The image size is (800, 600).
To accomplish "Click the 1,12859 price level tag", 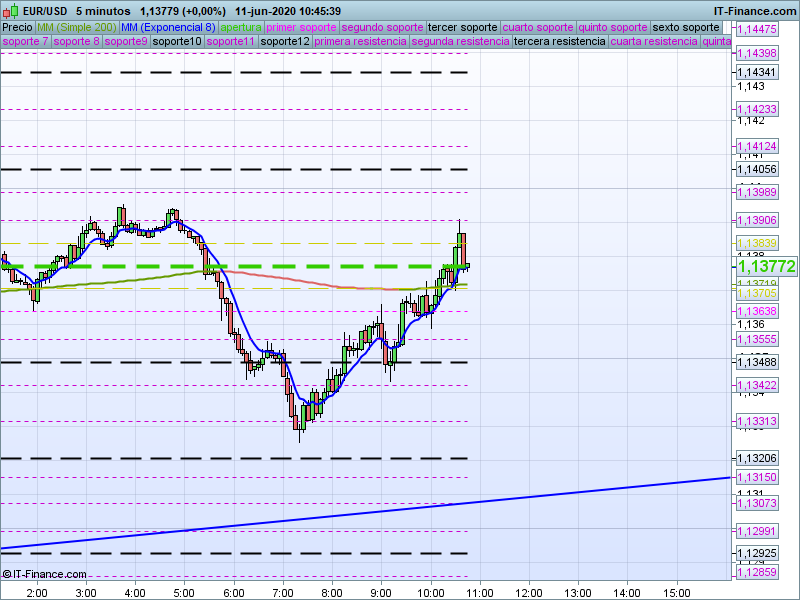I will tap(757, 572).
